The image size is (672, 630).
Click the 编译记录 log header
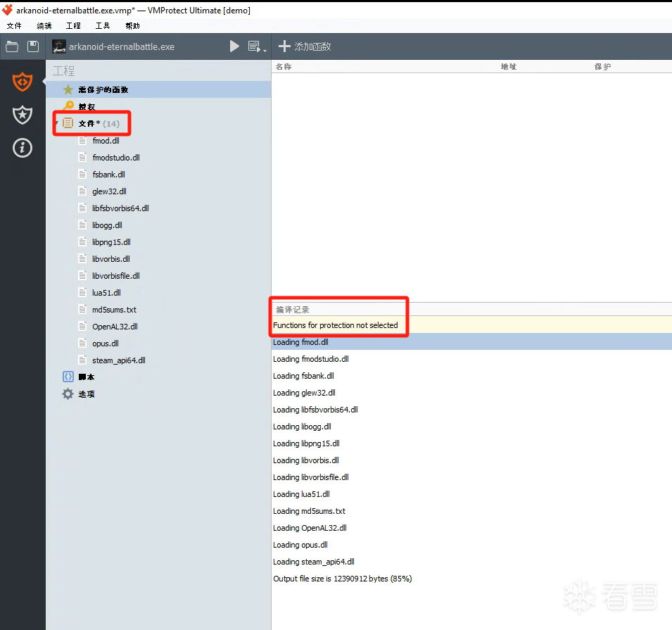pyautogui.click(x=293, y=310)
